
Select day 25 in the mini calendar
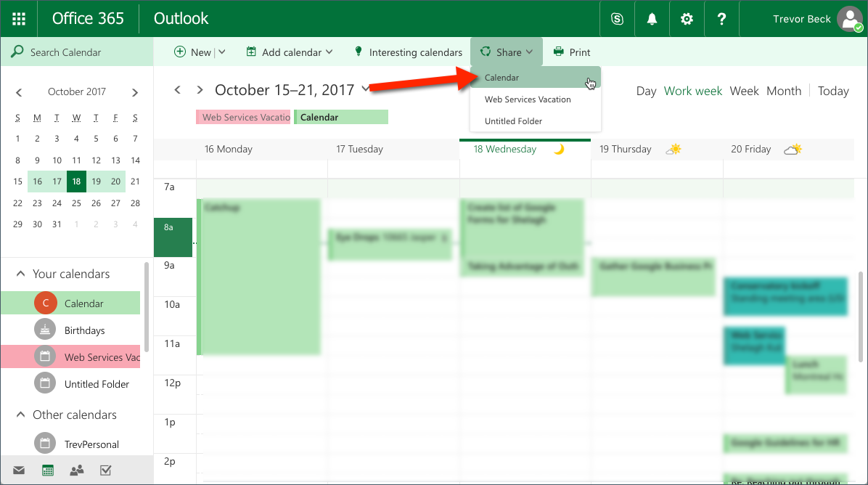pyautogui.click(x=76, y=203)
